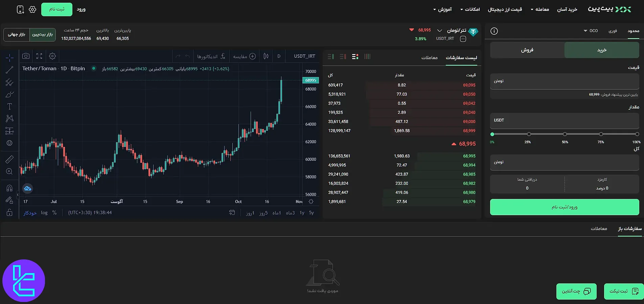The image size is (644, 304).
Task: Lock all drawings with the padlock icon
Action: (x=9, y=213)
